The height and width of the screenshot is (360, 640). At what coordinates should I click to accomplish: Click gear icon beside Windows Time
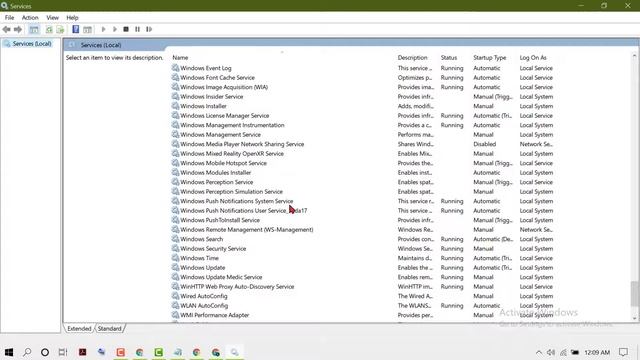tap(176, 258)
